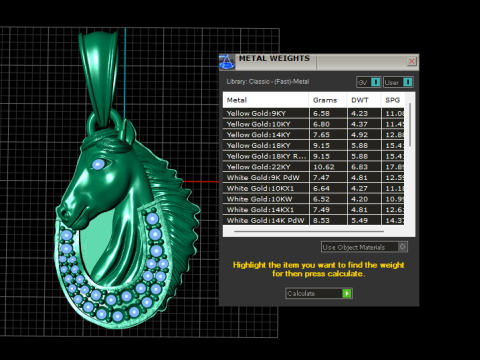Select the White Gold:9K PdW row

pyautogui.click(x=313, y=177)
